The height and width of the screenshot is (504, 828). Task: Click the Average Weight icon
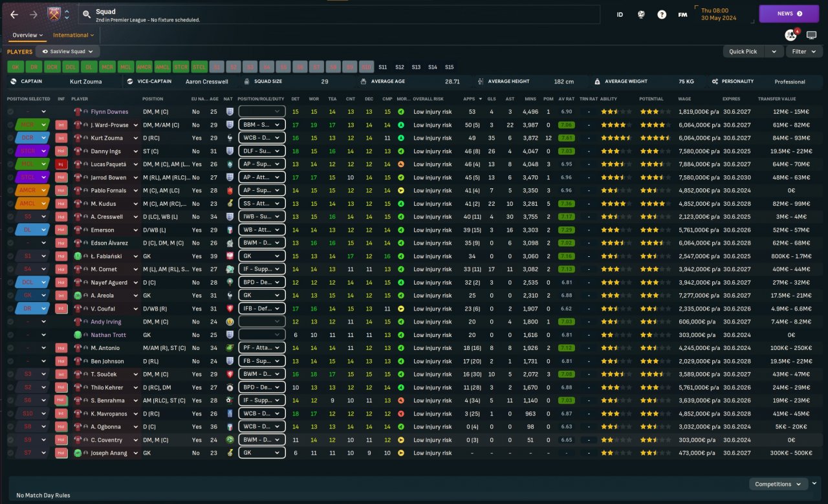(598, 82)
